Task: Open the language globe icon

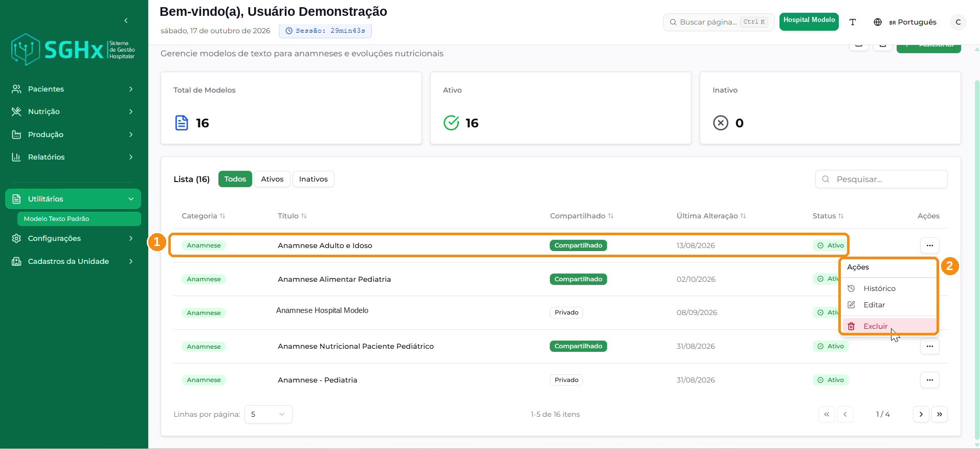Action: pyautogui.click(x=878, y=22)
